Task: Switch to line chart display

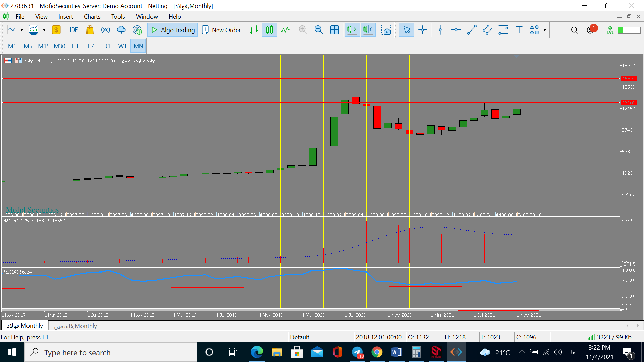Action: pyautogui.click(x=285, y=30)
